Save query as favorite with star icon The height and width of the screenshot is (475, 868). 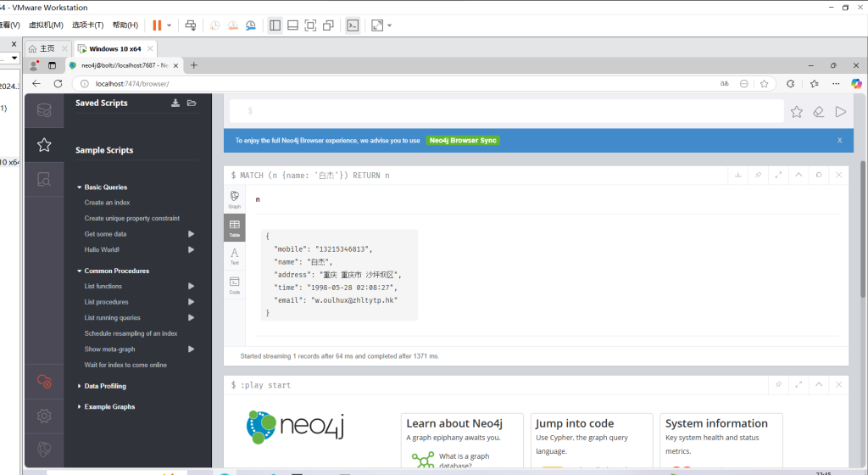tap(797, 111)
